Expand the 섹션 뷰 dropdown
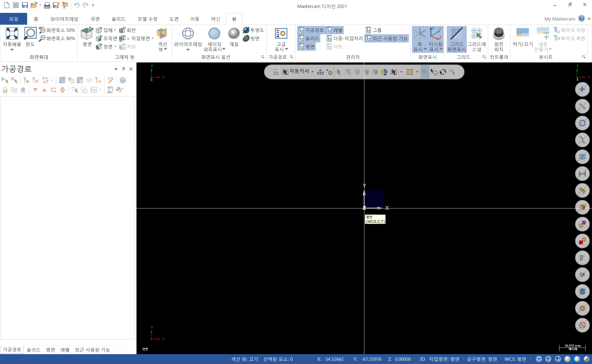 [165, 49]
